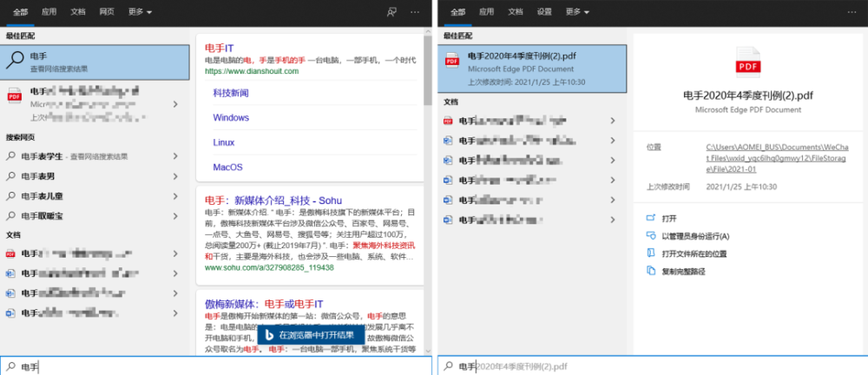Click the feedback icon in left search header
This screenshot has height=375, width=868.
(391, 11)
